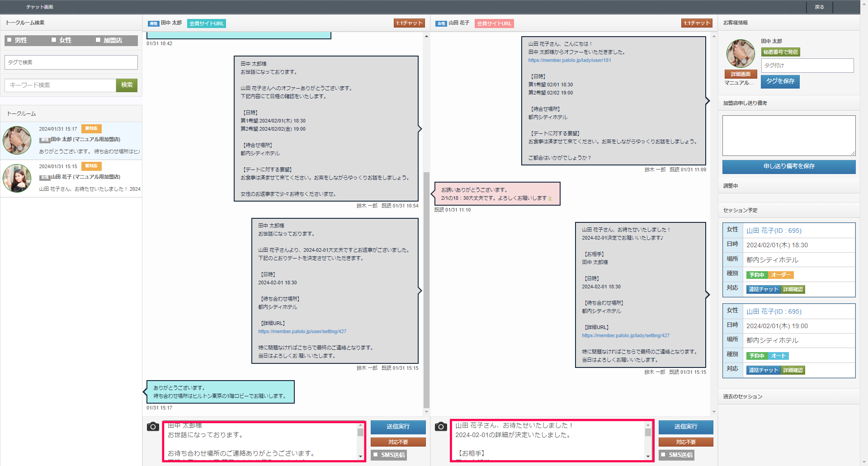The image size is (868, 466).
Task: Open link member.patolo.jp/lady/user/181
Action: coord(569,60)
